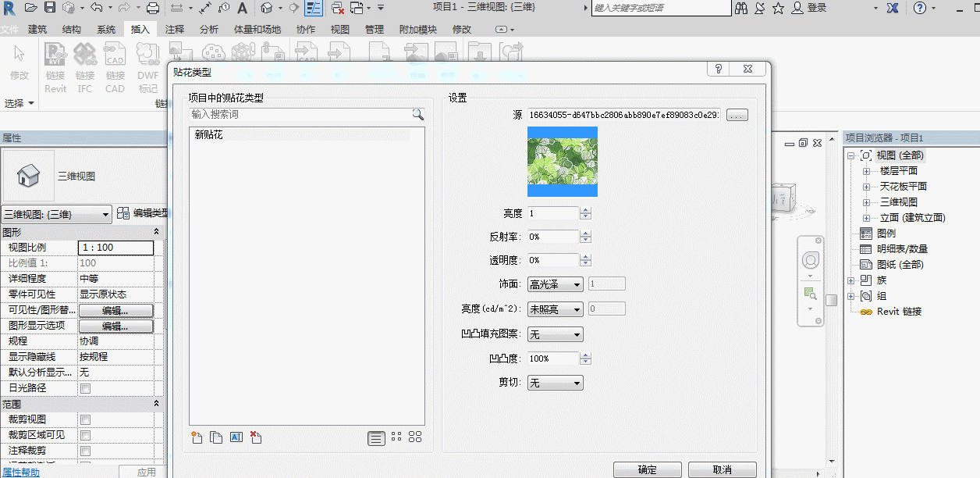Open the 饰面 finish dropdown

[x=556, y=284]
